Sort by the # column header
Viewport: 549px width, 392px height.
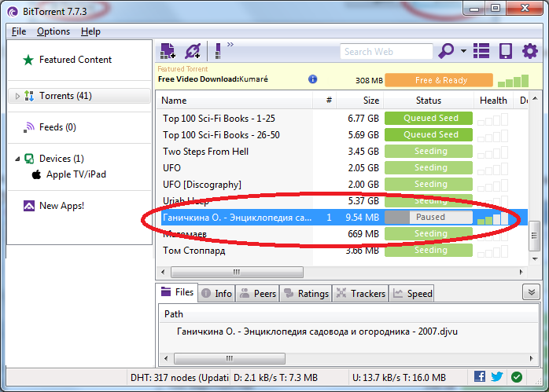(x=325, y=101)
